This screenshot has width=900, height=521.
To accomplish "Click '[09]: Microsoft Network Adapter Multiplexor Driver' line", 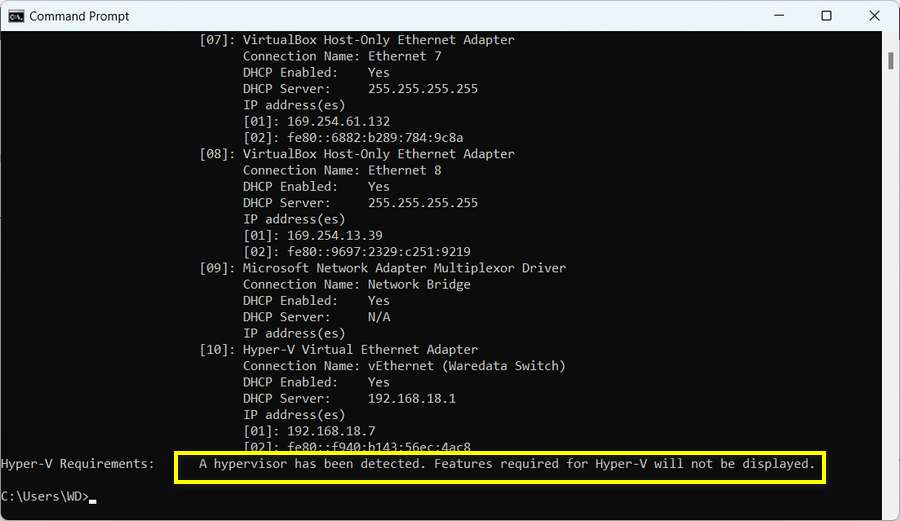I will coord(382,268).
